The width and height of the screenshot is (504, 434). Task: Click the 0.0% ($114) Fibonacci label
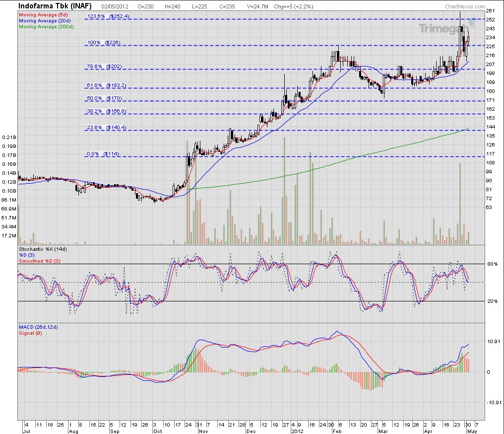pos(103,154)
